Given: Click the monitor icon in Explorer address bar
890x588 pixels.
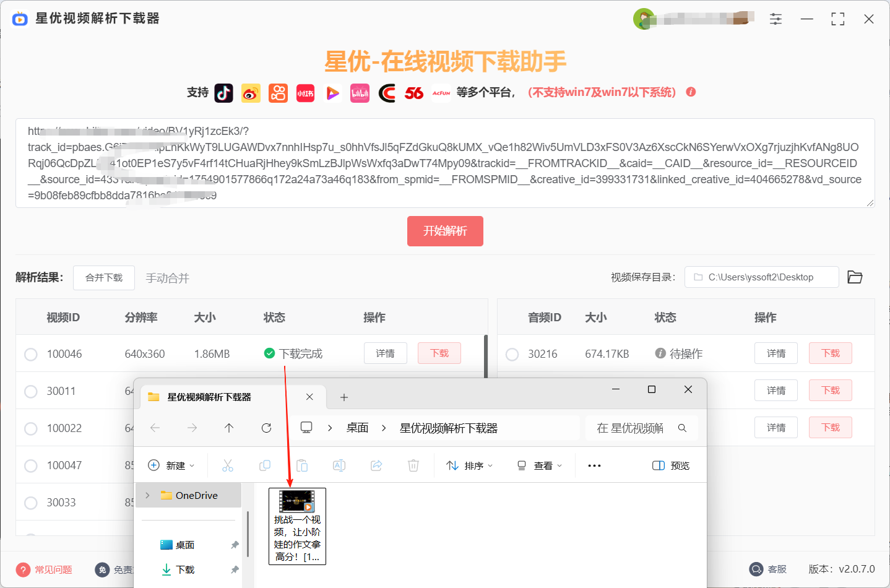Looking at the screenshot, I should click(306, 428).
